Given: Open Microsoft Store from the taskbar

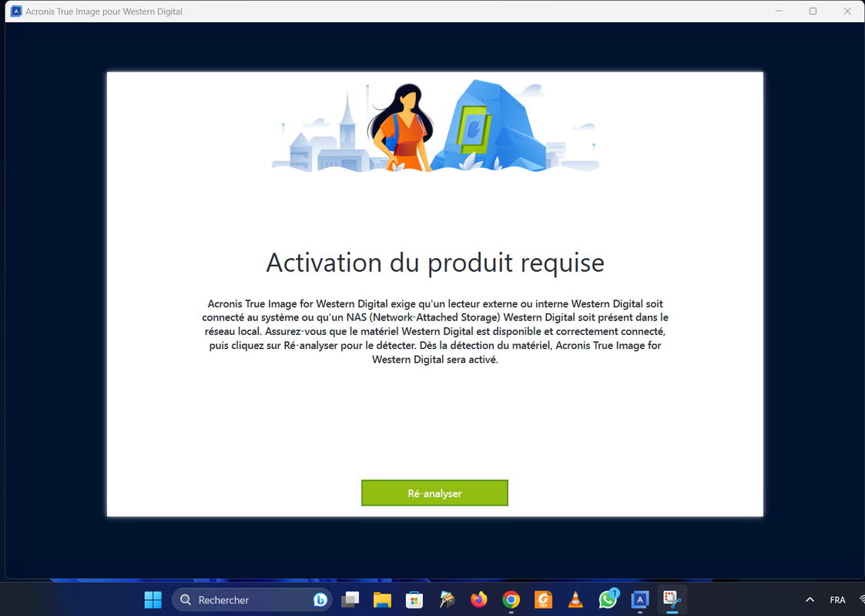Looking at the screenshot, I should [414, 600].
